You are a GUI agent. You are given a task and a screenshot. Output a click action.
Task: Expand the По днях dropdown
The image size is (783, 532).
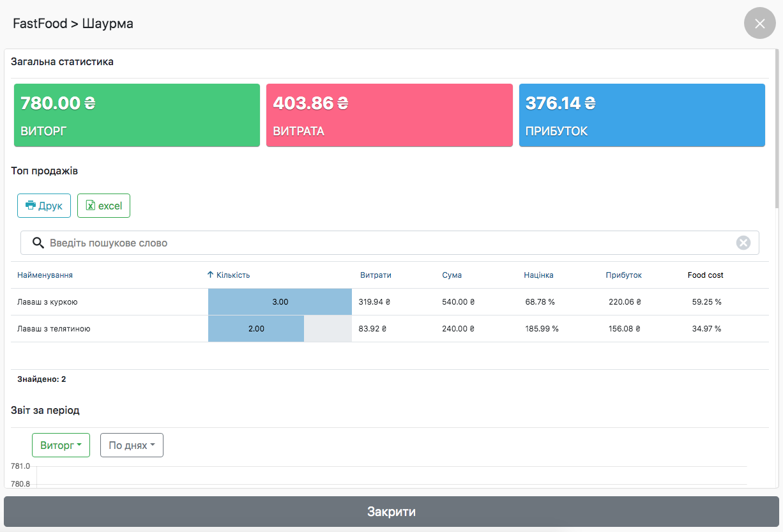point(132,445)
